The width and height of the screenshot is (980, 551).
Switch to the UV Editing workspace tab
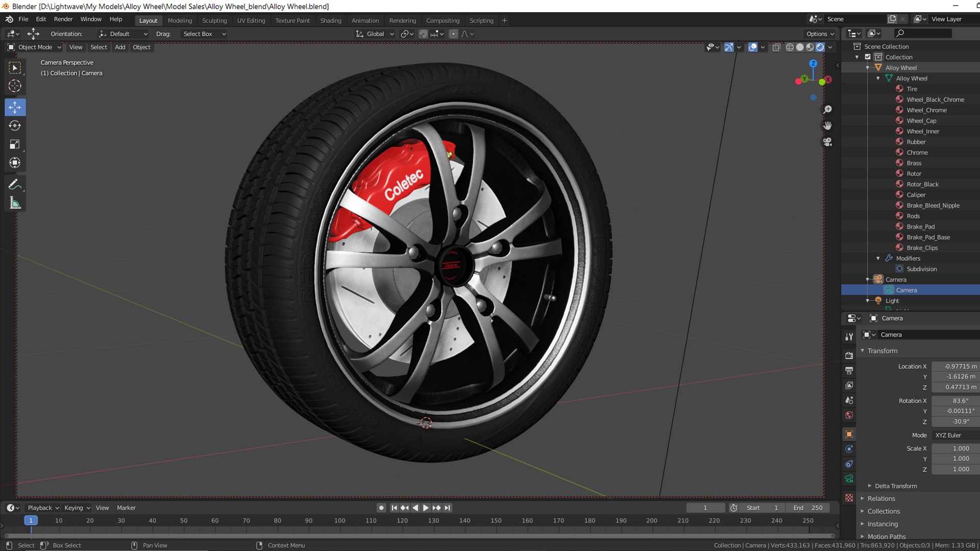[251, 21]
